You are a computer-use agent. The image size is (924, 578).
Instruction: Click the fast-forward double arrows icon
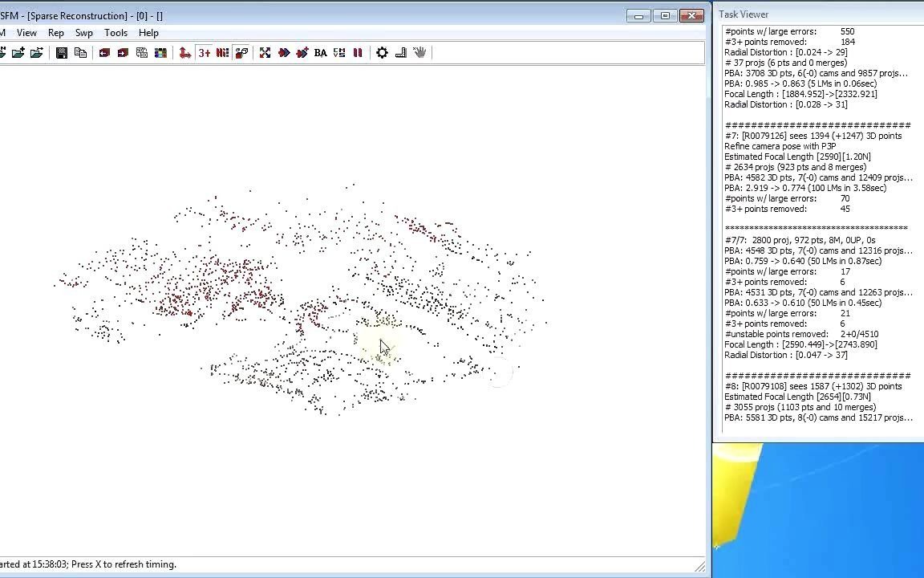point(284,53)
